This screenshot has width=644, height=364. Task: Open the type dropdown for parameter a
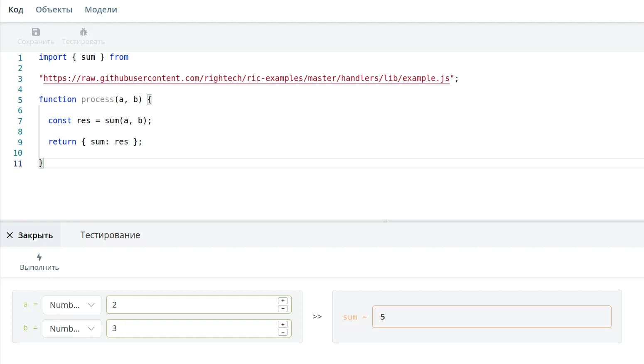point(72,305)
